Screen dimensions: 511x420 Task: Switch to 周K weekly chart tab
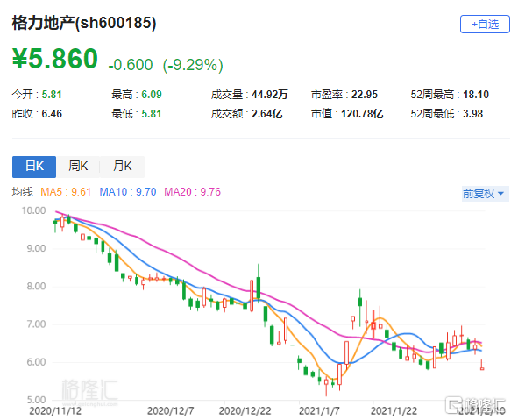[78, 167]
